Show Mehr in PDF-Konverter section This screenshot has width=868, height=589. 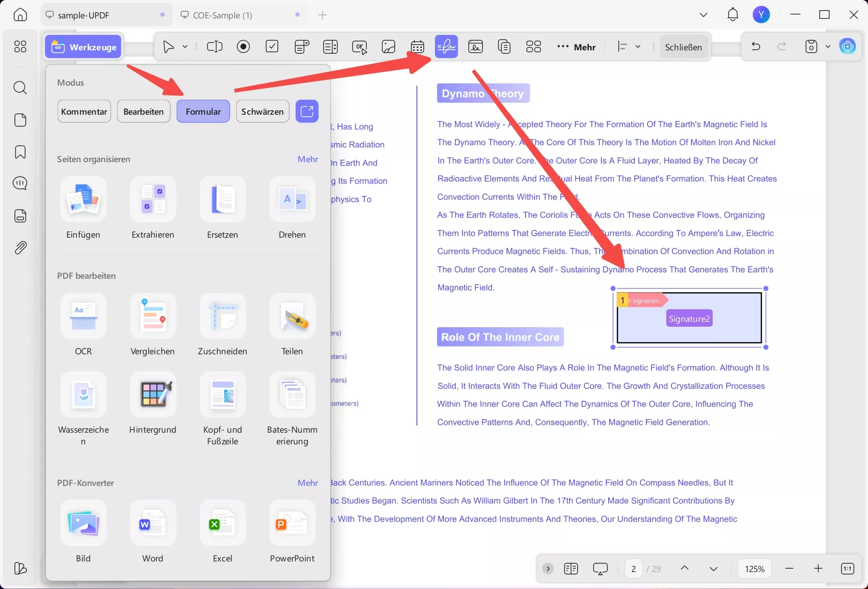pos(308,483)
